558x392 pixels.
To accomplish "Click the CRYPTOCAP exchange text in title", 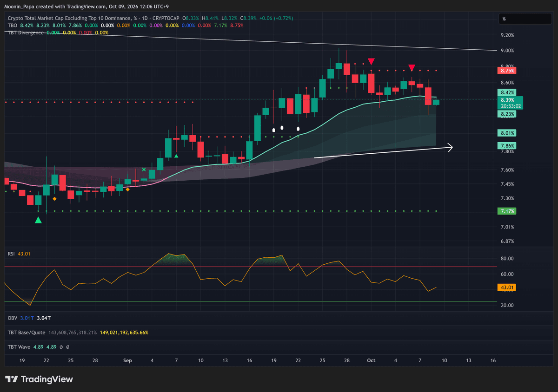I will pos(166,18).
